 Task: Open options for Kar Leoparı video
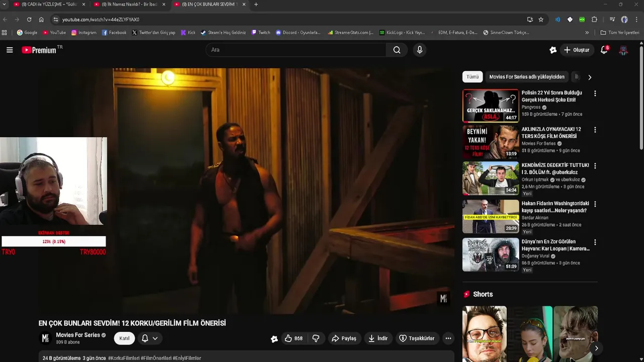click(595, 242)
